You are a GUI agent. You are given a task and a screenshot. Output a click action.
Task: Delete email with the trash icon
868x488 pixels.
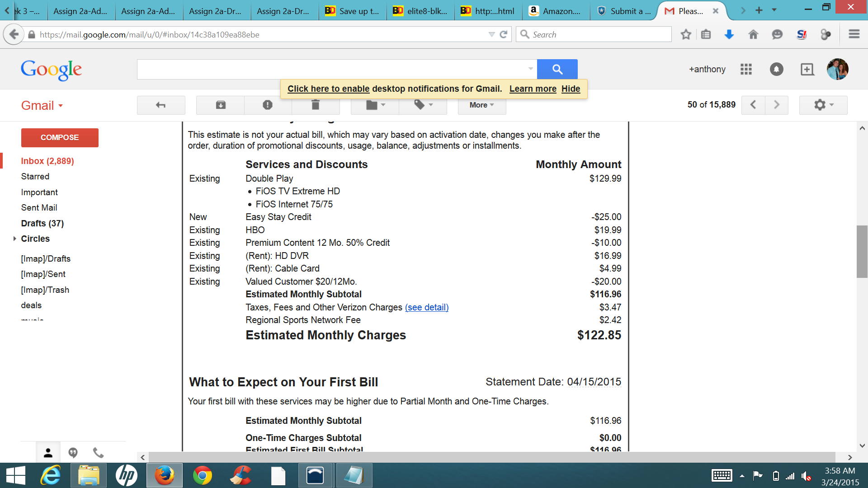click(316, 105)
